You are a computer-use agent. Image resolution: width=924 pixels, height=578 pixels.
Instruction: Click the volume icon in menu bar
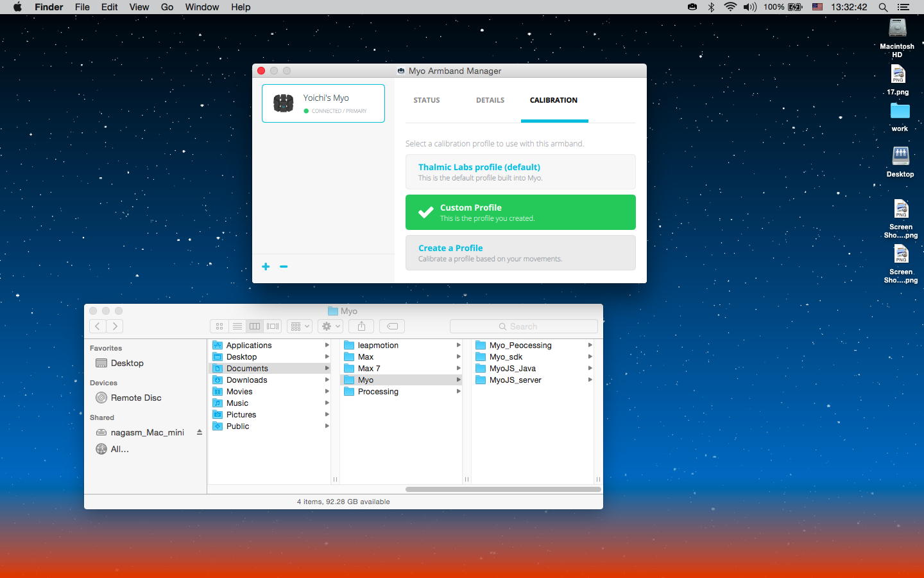pyautogui.click(x=749, y=7)
